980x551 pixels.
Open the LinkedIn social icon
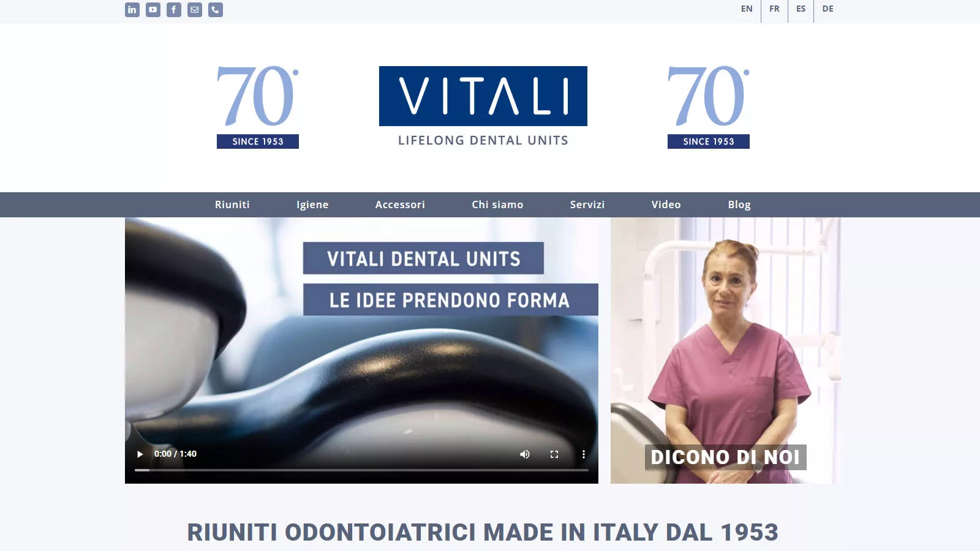(132, 10)
